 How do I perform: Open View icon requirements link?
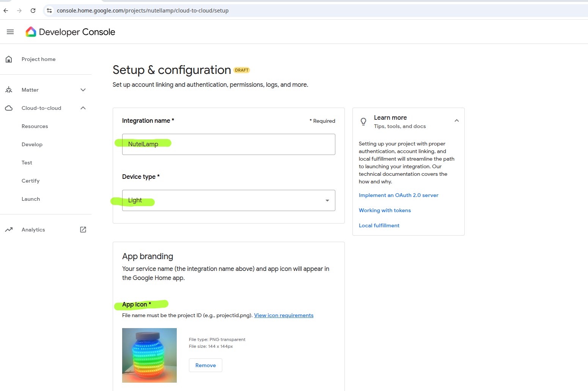(x=283, y=315)
